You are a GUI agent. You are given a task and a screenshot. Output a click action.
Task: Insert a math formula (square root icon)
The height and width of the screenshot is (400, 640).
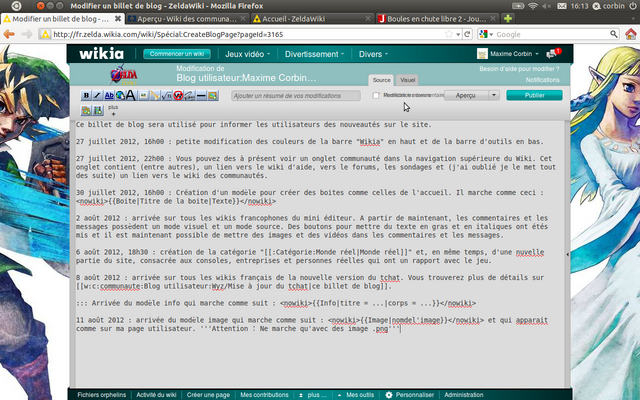click(167, 96)
